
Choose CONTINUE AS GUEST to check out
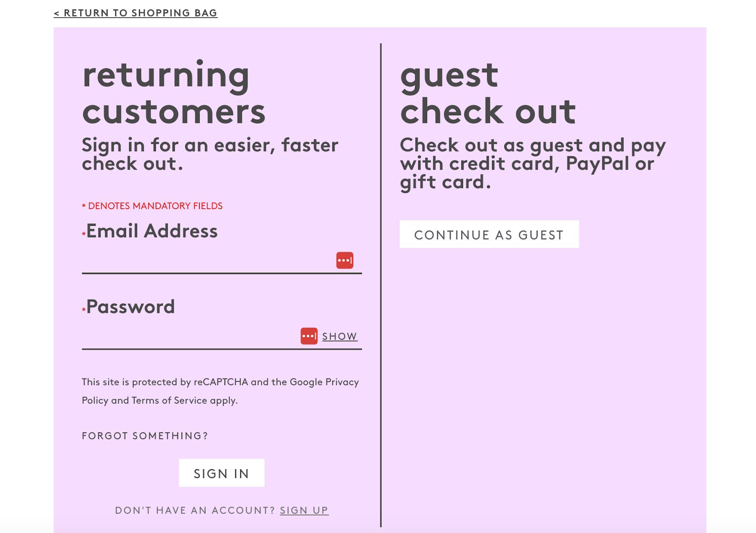[x=489, y=234]
